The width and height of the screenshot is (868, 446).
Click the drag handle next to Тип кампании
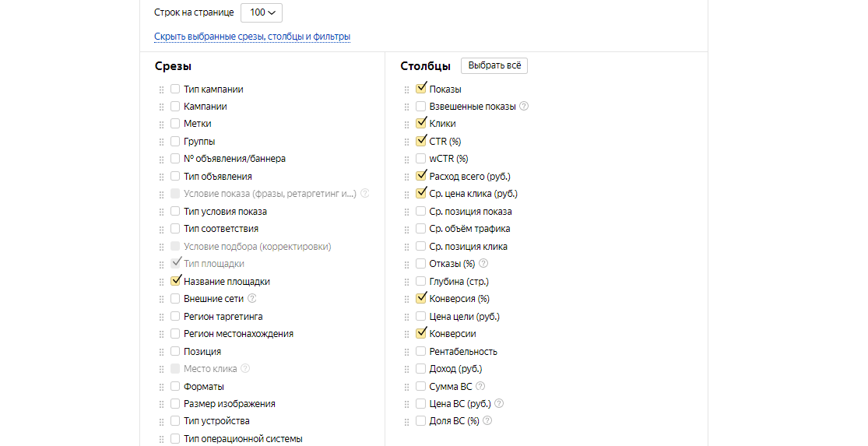pos(162,90)
